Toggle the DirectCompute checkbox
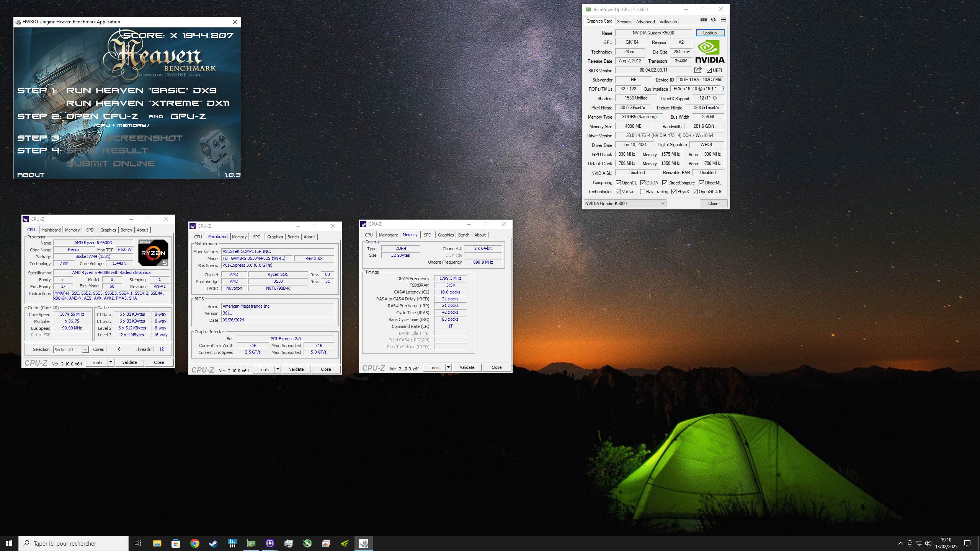Image resolution: width=980 pixels, height=551 pixels. [665, 183]
